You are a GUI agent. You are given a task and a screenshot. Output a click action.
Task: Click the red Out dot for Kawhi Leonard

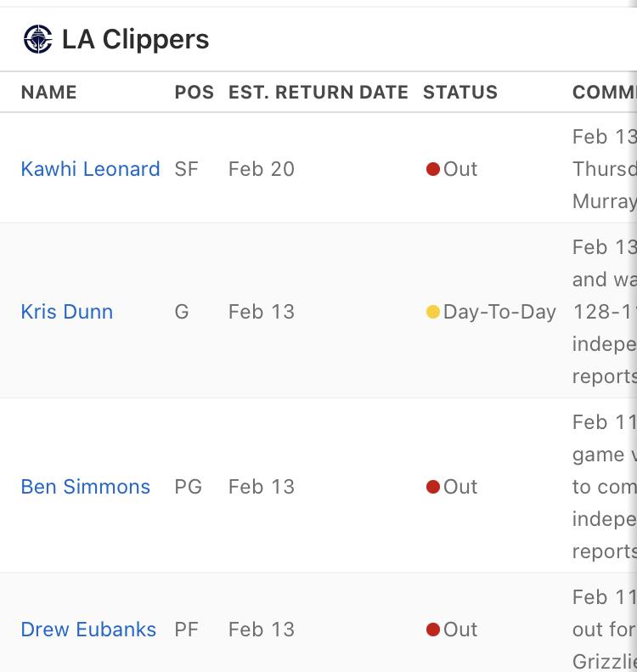pyautogui.click(x=433, y=169)
